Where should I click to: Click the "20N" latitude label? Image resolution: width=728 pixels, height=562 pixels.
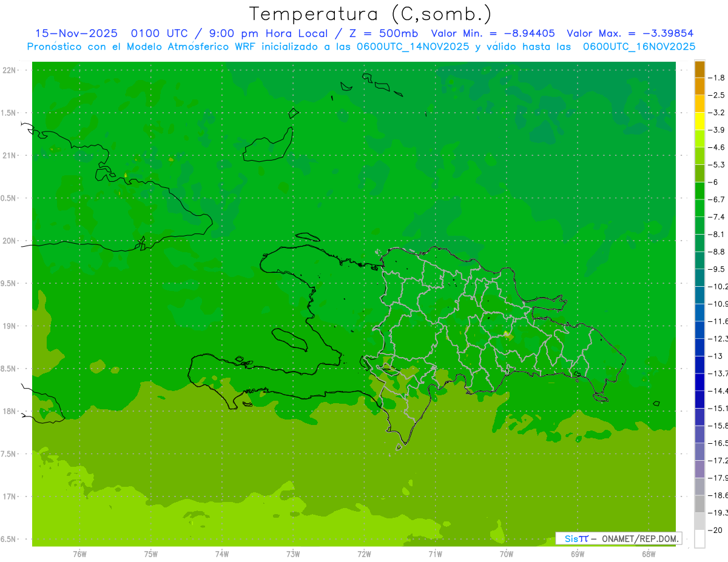click(x=10, y=241)
